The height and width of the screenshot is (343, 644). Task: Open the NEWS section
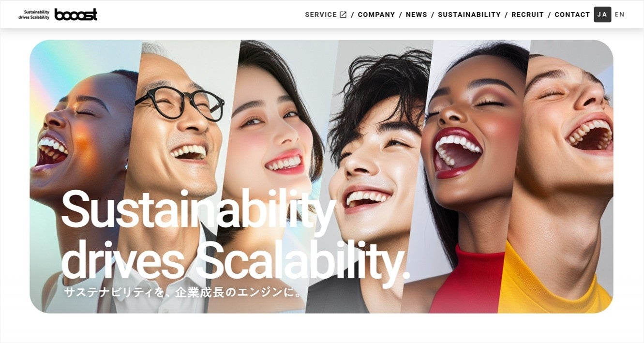click(417, 15)
